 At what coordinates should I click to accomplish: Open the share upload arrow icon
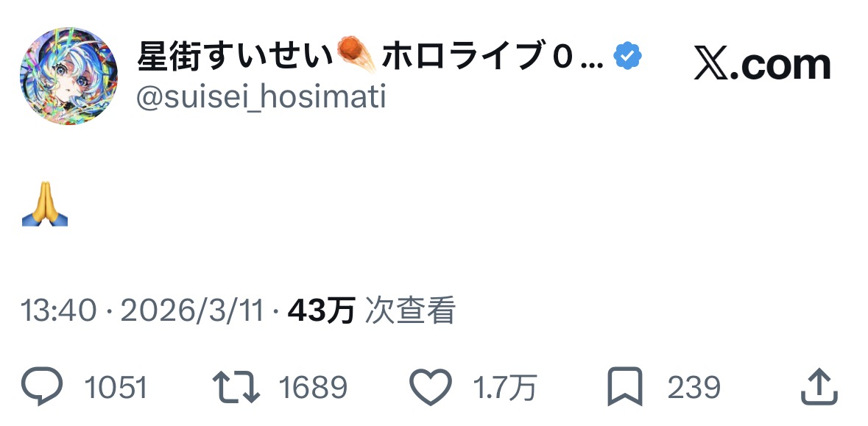pos(819,387)
